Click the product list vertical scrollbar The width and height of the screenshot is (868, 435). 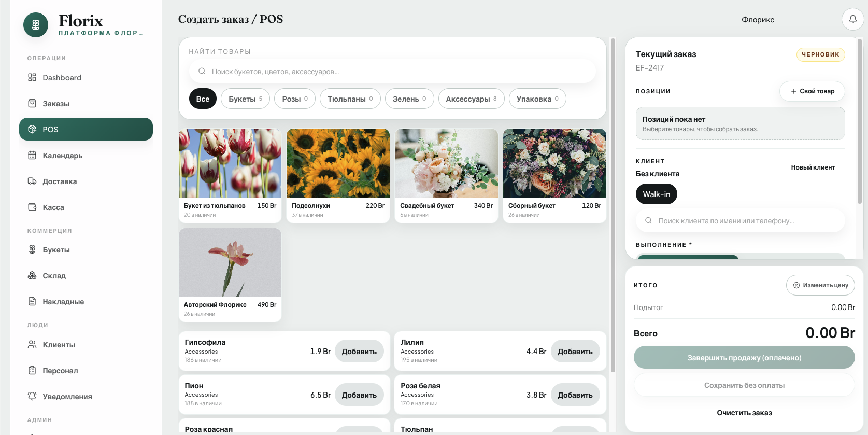point(613,205)
